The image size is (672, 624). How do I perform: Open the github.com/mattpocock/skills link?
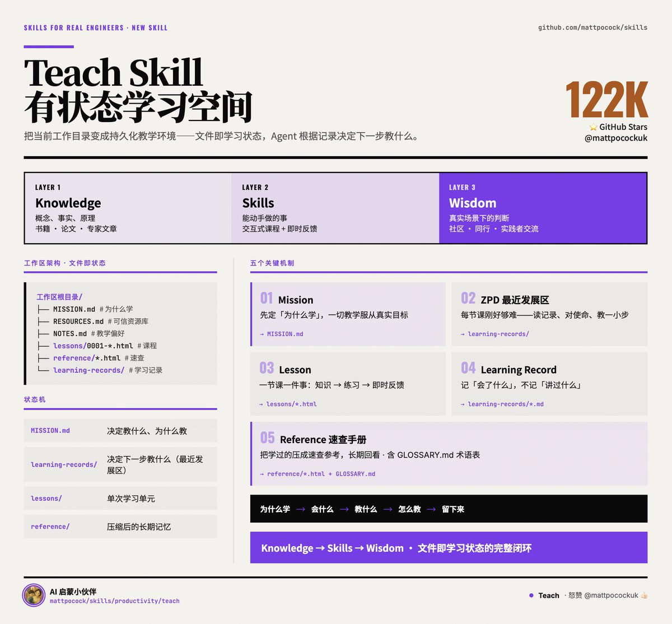point(592,27)
